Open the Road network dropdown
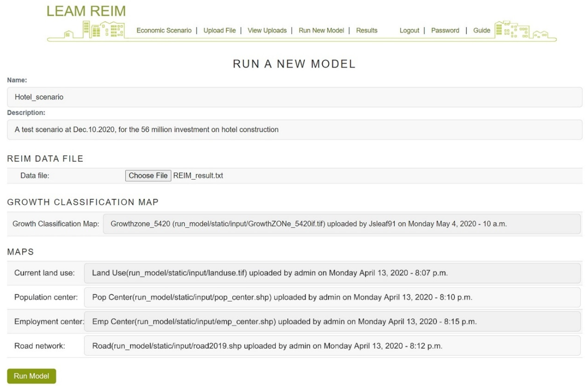Image resolution: width=588 pixels, height=388 pixels. point(332,346)
